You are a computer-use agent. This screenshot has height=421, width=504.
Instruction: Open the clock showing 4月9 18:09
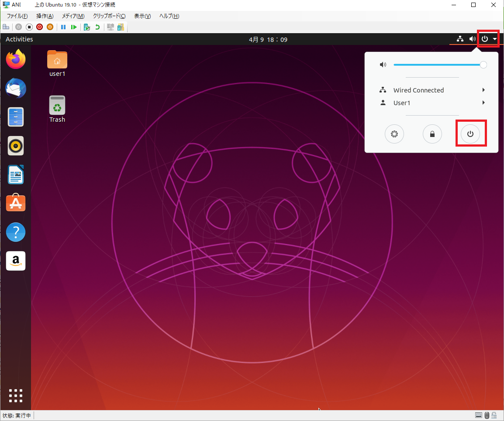point(268,40)
